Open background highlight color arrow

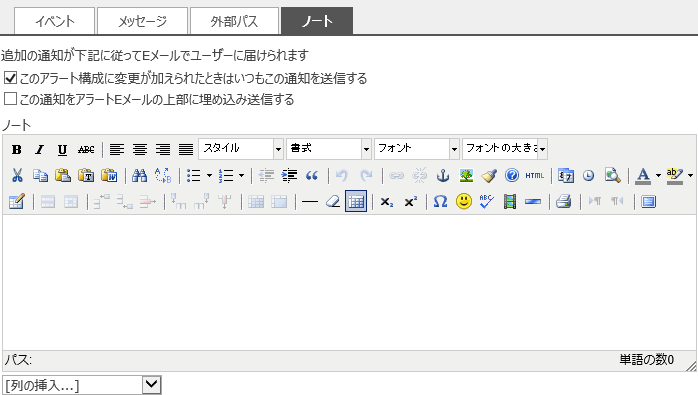pos(690,175)
